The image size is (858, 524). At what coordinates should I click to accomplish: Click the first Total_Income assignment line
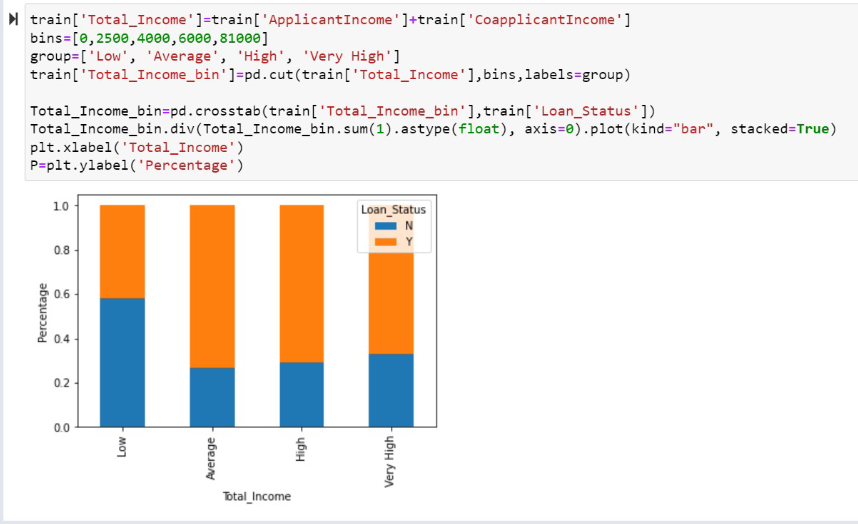(x=331, y=20)
